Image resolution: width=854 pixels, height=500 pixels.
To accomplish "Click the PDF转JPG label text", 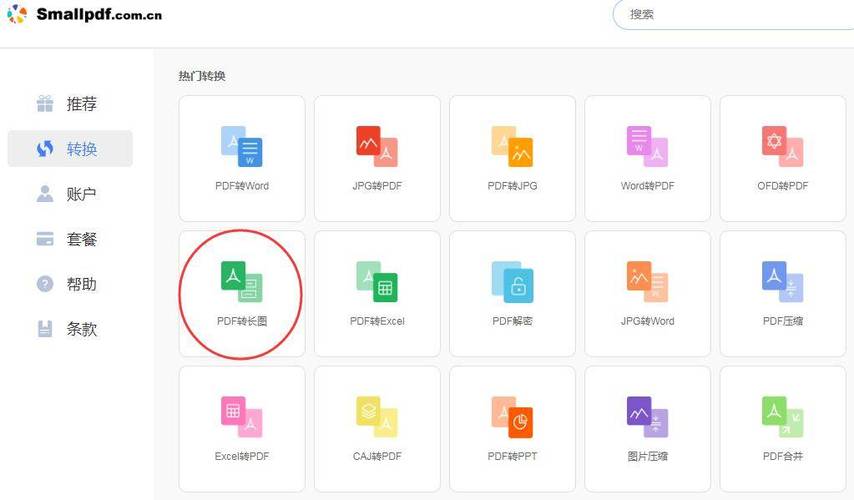I will 512,186.
